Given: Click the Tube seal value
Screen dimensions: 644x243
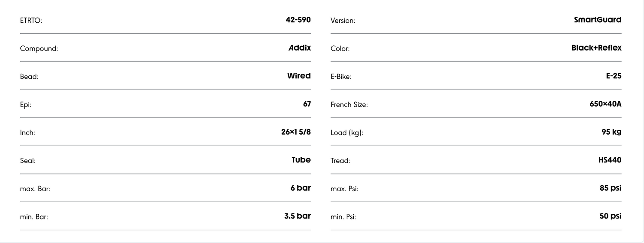Looking at the screenshot, I should click(301, 160).
